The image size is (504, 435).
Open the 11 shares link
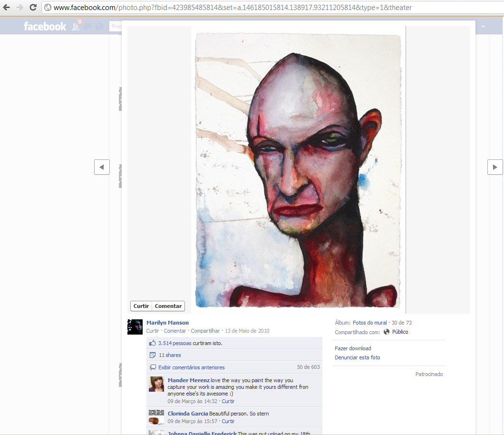170,355
